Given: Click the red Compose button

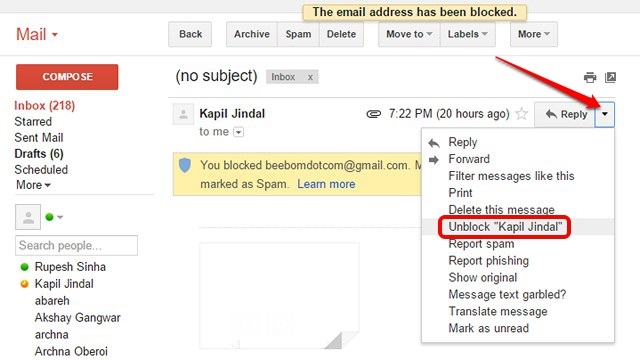Looking at the screenshot, I should (67, 77).
